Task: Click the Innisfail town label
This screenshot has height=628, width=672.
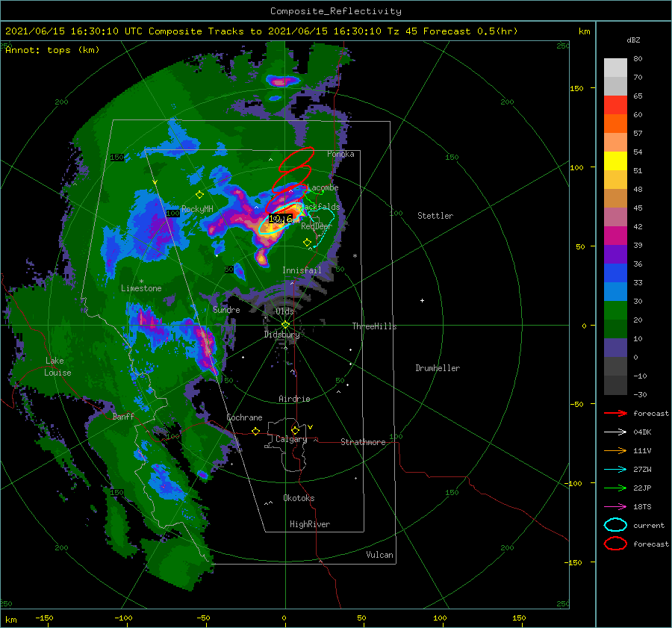Action: (302, 270)
